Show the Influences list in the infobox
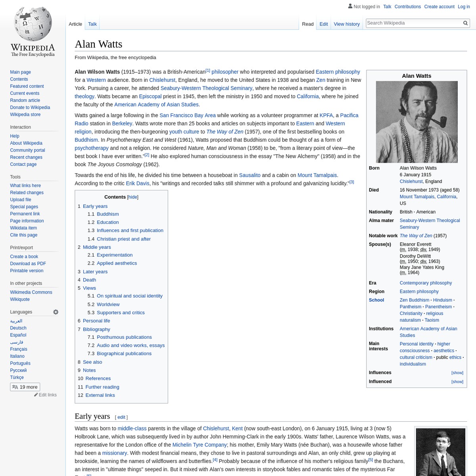Screen dimensions: 476x476 point(457,372)
